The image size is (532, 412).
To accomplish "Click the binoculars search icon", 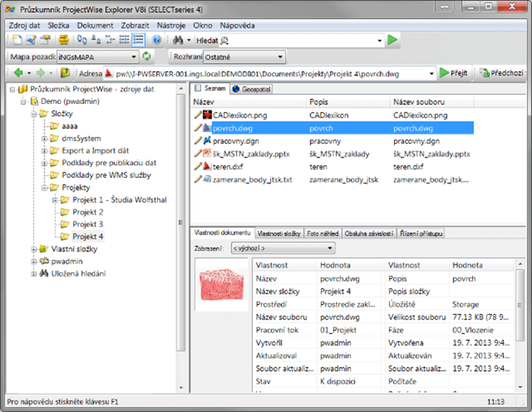I will tap(178, 40).
